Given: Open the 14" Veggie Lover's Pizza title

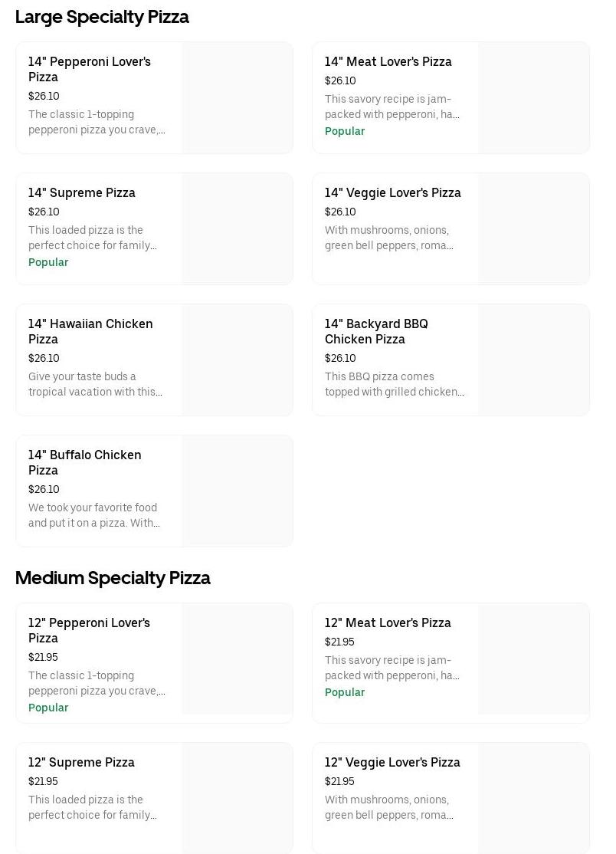Looking at the screenshot, I should pos(392,192).
